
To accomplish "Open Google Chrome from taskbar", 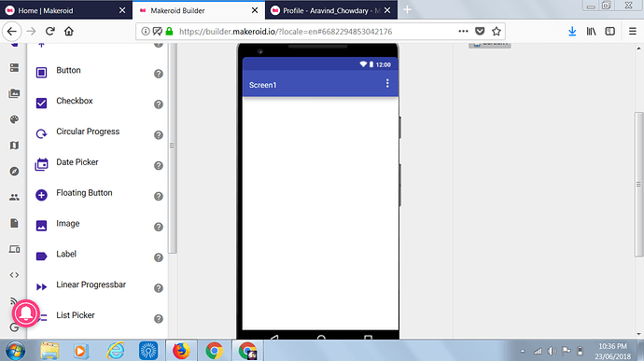I will coord(214,351).
